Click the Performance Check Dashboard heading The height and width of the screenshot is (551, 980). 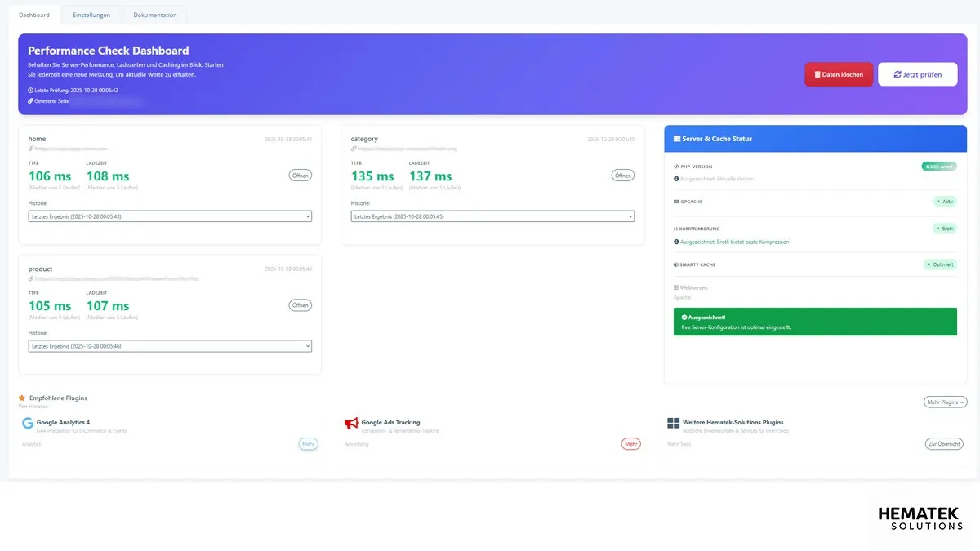[x=109, y=51]
